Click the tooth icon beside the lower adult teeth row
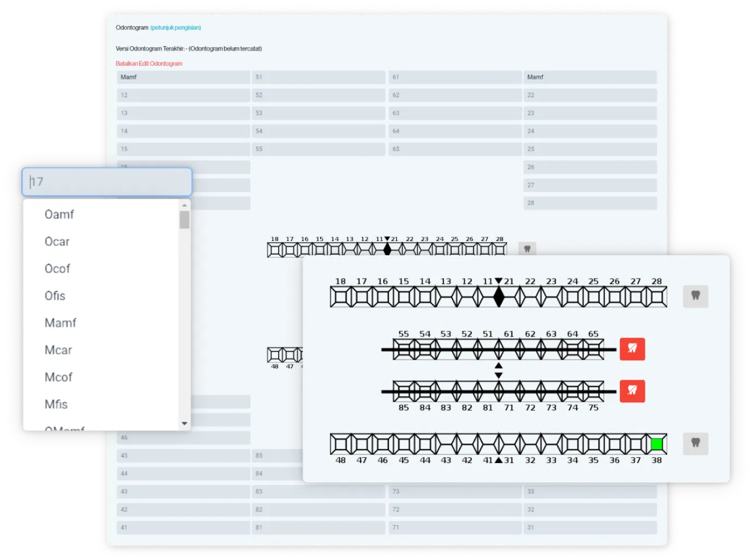The height and width of the screenshot is (560, 751). click(695, 443)
